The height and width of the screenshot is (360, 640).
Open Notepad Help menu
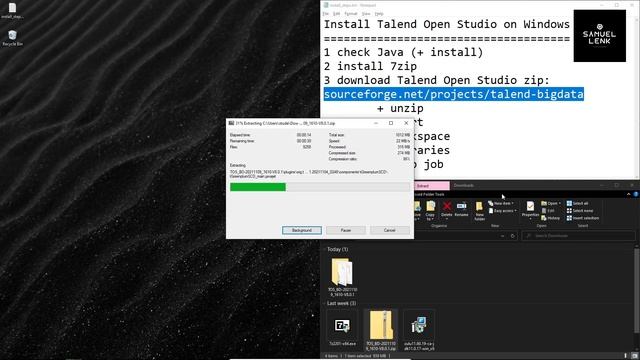(379, 13)
